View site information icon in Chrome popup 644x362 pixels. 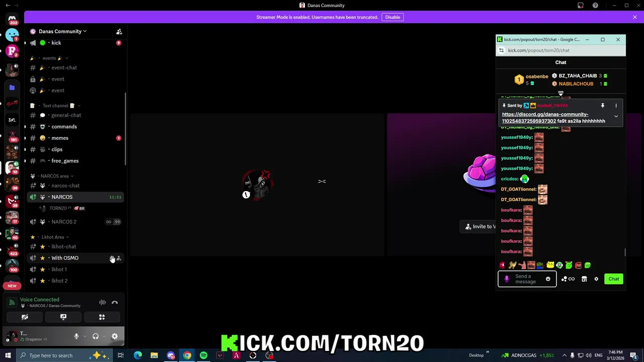[x=501, y=50]
